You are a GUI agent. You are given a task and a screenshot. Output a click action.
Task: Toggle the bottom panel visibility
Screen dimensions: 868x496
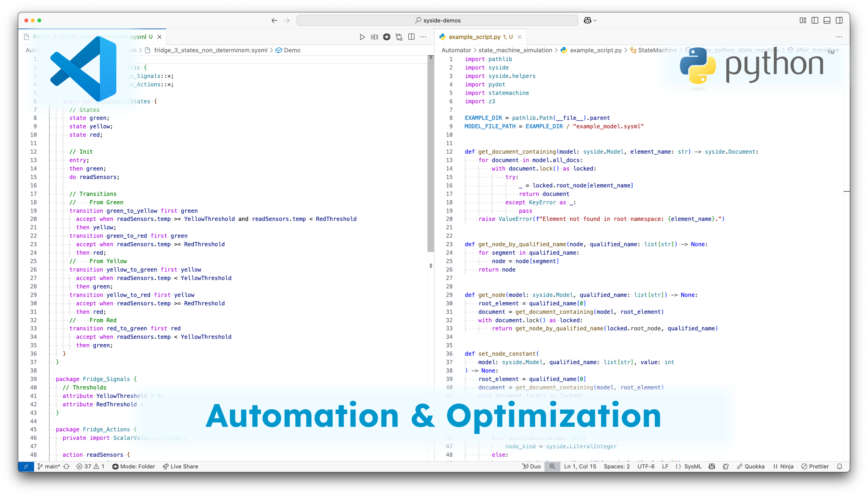tap(827, 20)
